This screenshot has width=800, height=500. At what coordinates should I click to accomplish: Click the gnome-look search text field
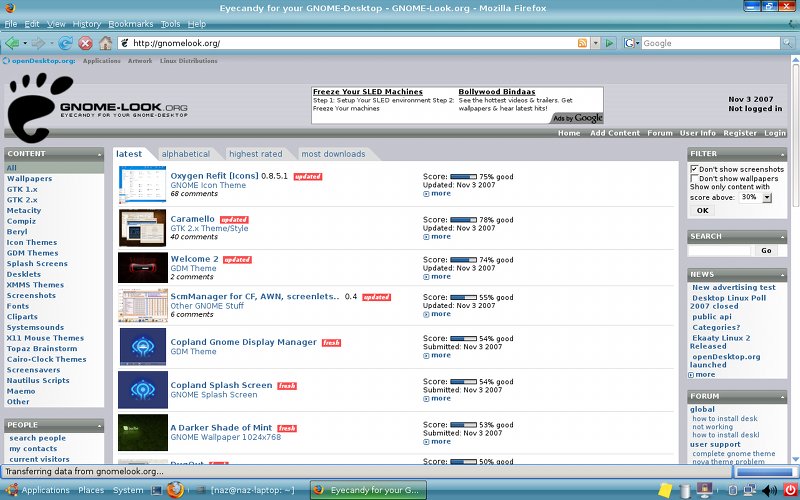point(719,251)
